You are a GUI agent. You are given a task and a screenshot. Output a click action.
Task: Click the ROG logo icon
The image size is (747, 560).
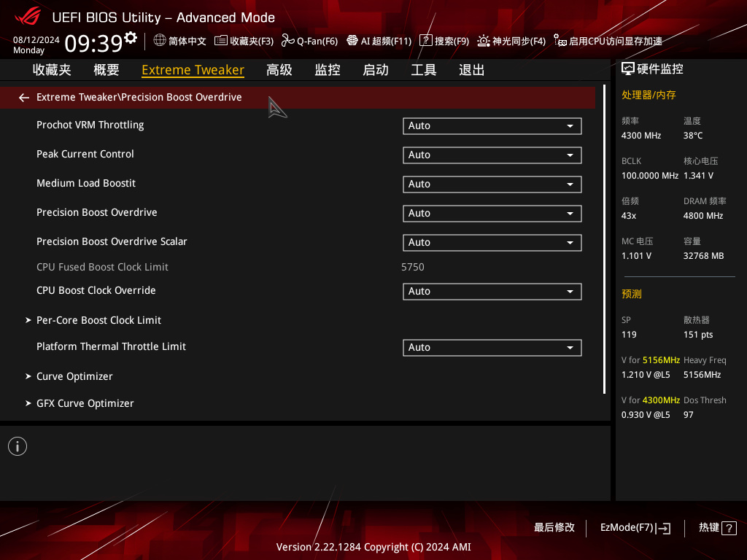[x=27, y=17]
